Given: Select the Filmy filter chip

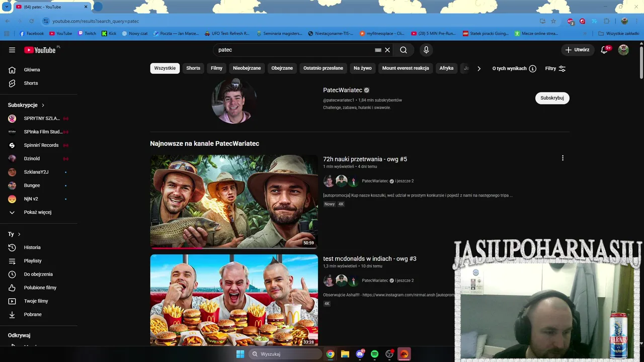Looking at the screenshot, I should coord(216,68).
